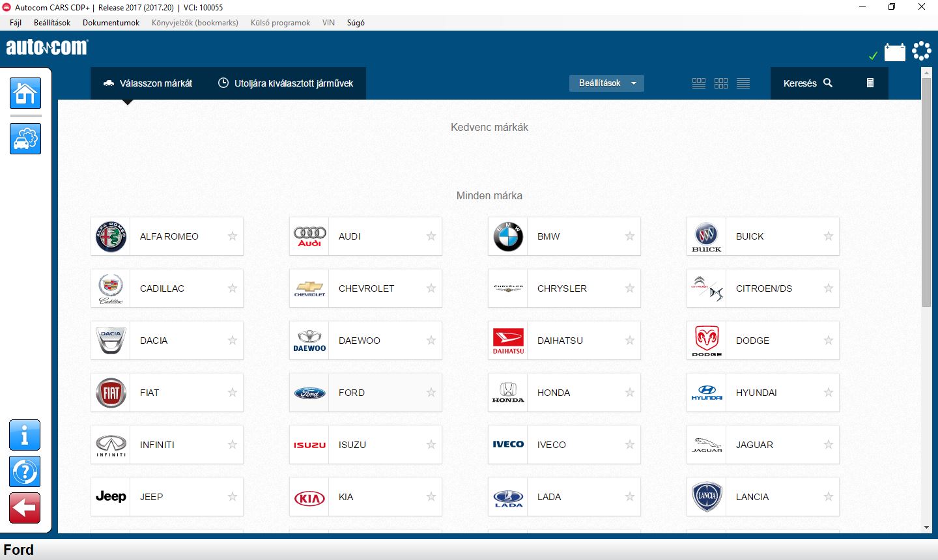Select the INFINITI brand tile

pos(167,445)
